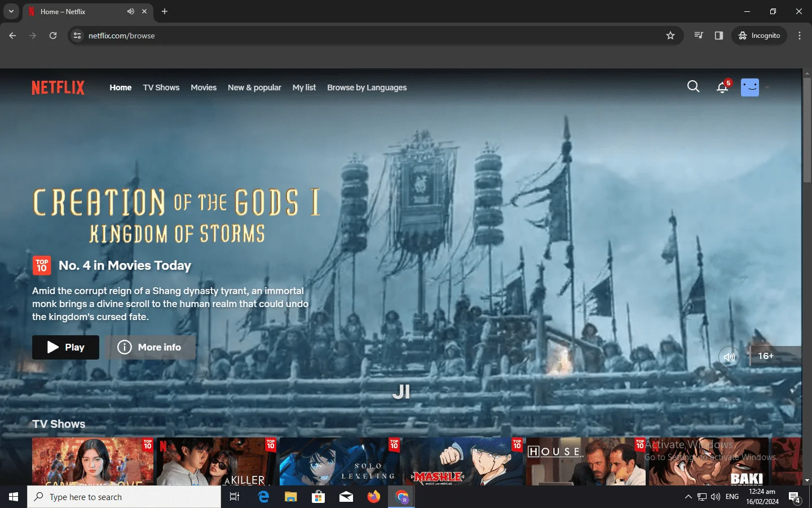Toggle the hero trailer sound button
Viewport: 812px width, 508px height.
coord(729,357)
